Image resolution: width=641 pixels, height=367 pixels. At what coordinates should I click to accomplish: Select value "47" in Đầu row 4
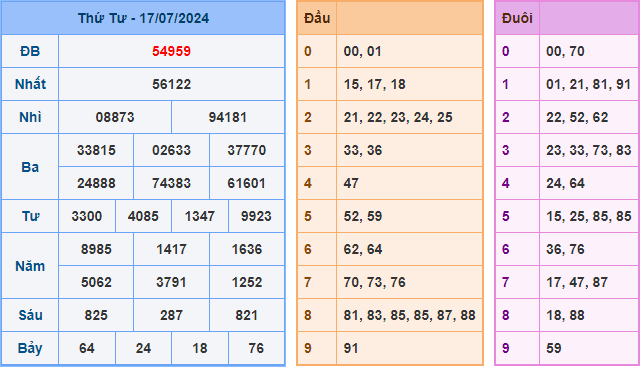[x=351, y=183]
